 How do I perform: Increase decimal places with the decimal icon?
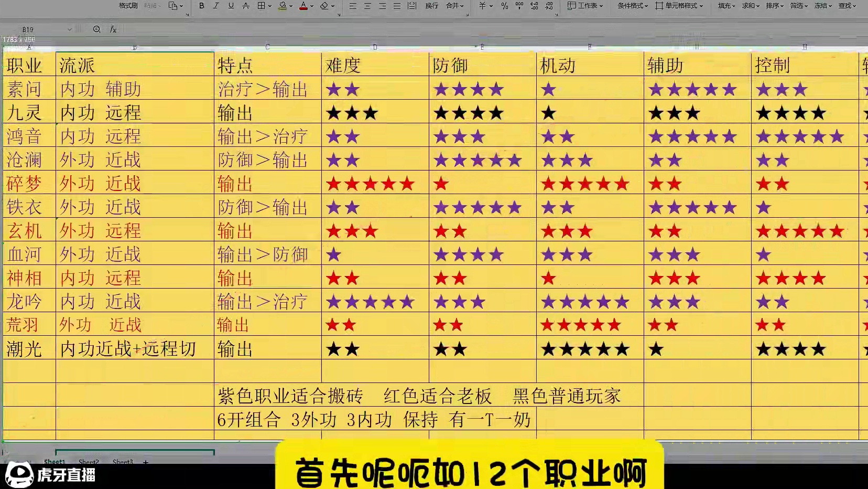534,6
